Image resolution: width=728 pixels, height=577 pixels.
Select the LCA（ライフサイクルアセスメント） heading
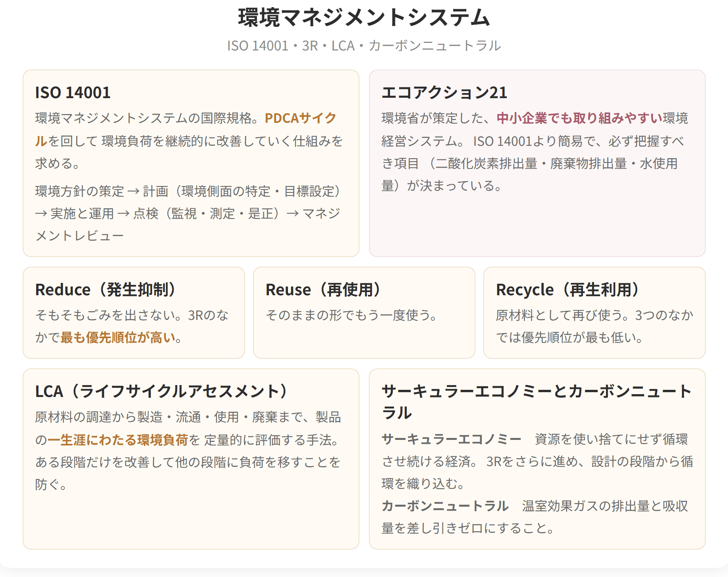162,391
